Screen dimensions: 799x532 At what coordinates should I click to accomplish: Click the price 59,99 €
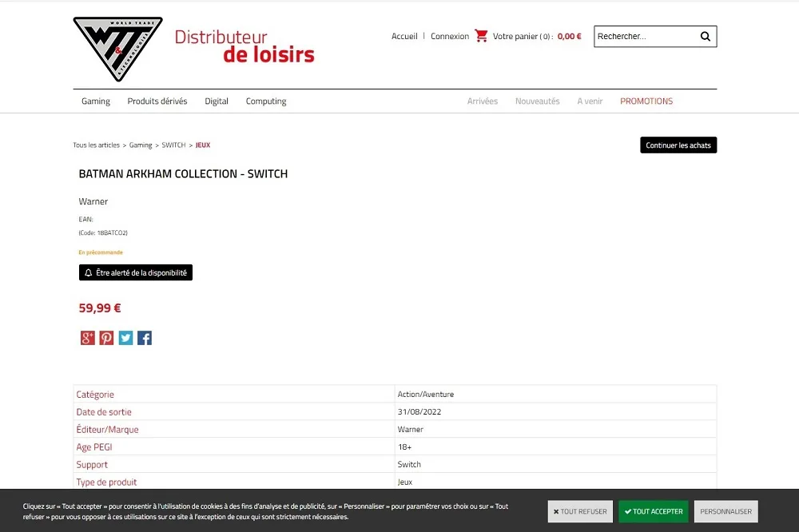click(100, 308)
